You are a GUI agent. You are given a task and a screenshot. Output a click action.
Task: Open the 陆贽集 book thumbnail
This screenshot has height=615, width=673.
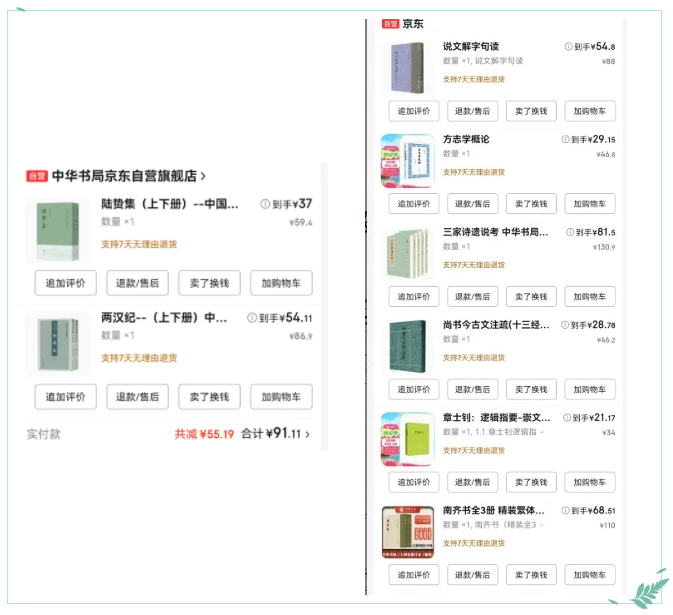pos(58,230)
